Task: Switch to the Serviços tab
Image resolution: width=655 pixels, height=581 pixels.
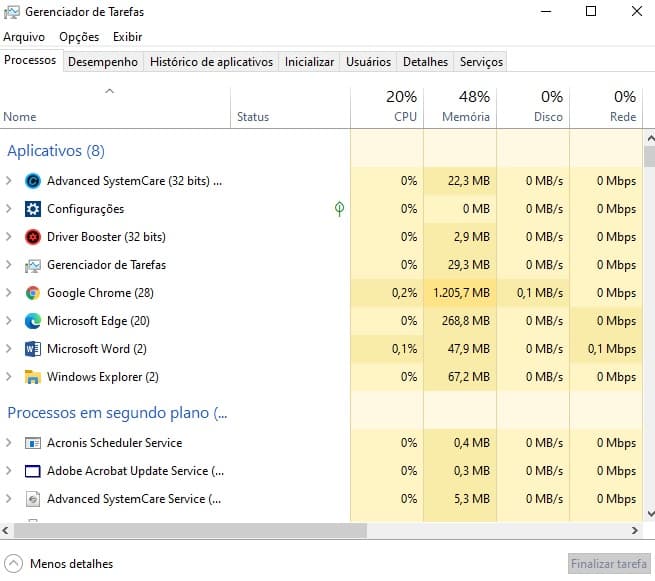Action: click(481, 62)
